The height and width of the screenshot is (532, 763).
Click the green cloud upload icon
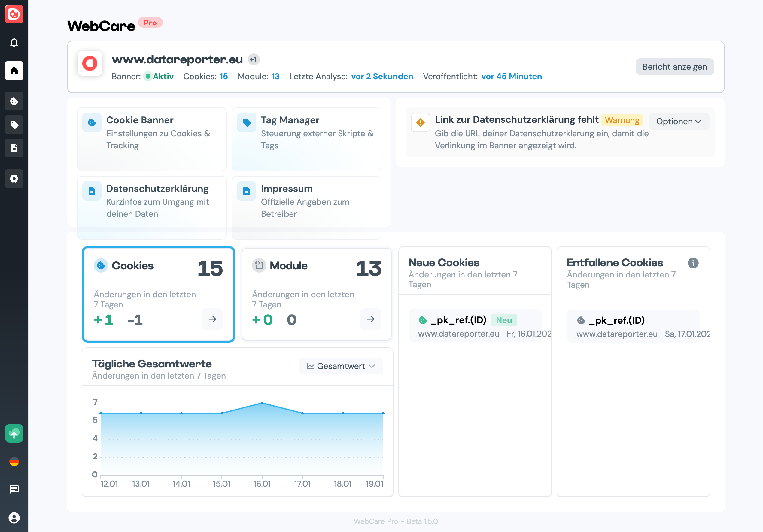[x=14, y=433]
